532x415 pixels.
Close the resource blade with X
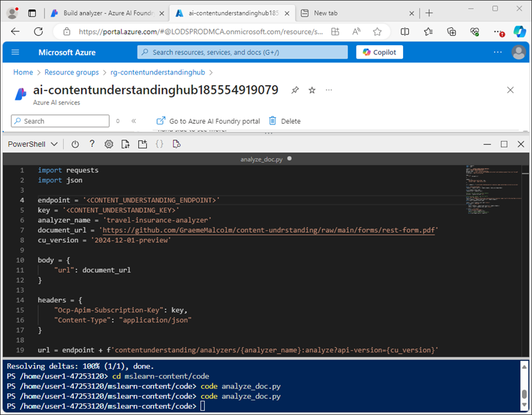click(x=510, y=90)
